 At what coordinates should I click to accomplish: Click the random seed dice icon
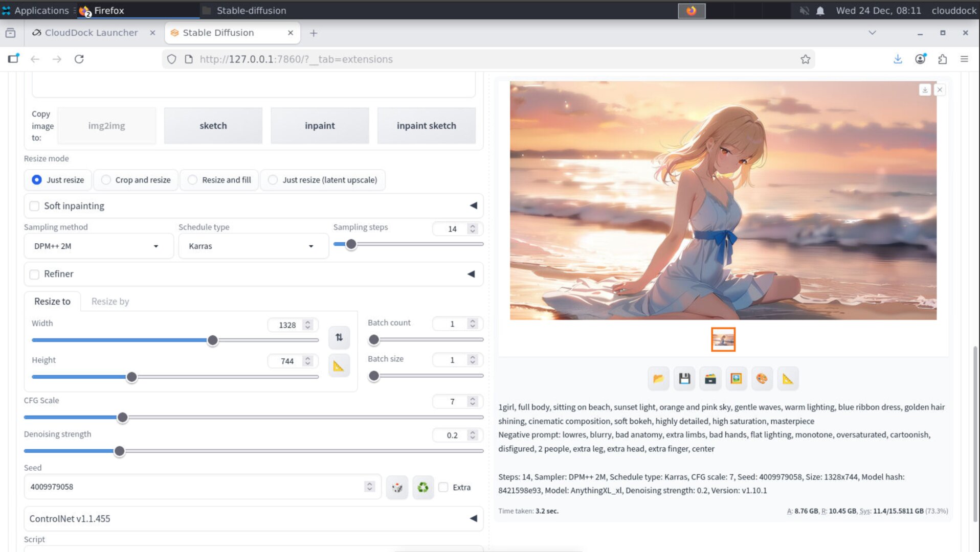pyautogui.click(x=397, y=487)
